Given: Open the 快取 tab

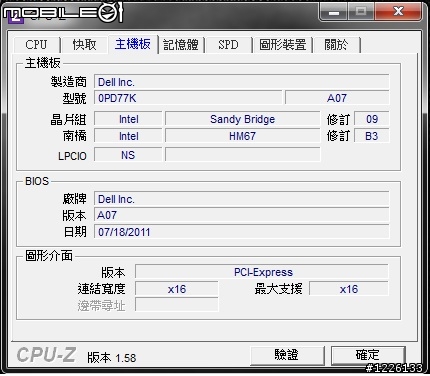Looking at the screenshot, I should click(x=84, y=45).
